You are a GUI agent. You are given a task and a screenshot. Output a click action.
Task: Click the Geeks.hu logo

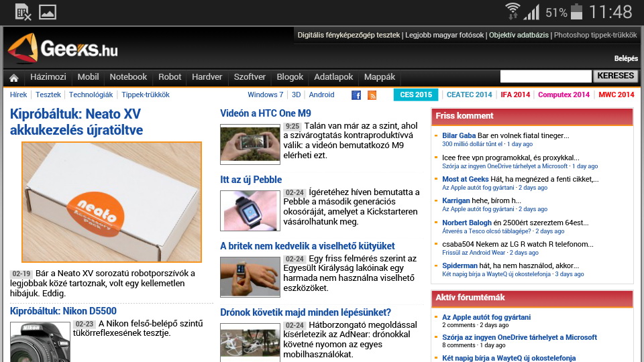click(x=62, y=49)
